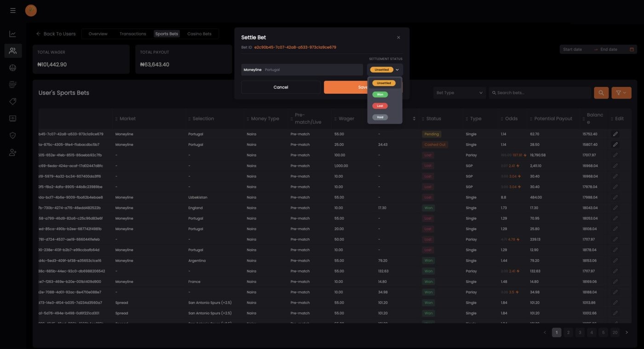Screen dimensions: 644x349
Task: Choose the Void settlement status option
Action: (x=380, y=117)
